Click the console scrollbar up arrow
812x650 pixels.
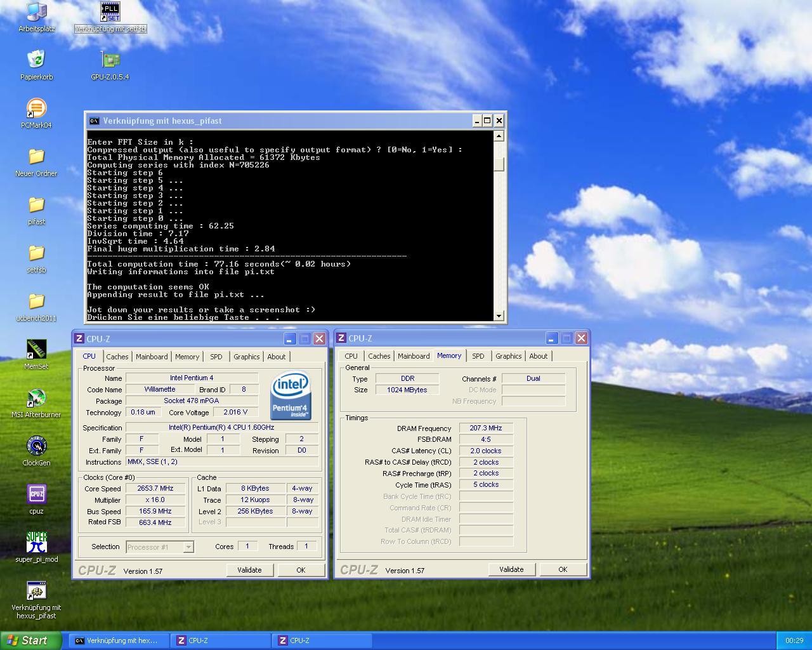(499, 136)
